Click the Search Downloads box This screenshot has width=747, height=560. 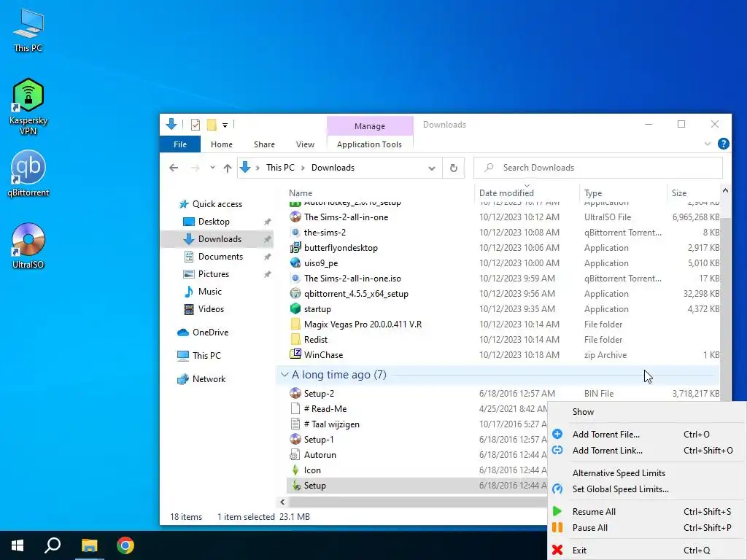598,168
